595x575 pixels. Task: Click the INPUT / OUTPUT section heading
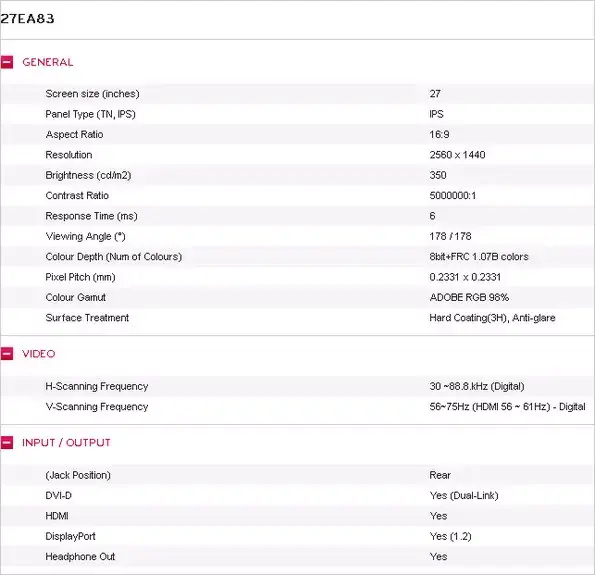[66, 443]
